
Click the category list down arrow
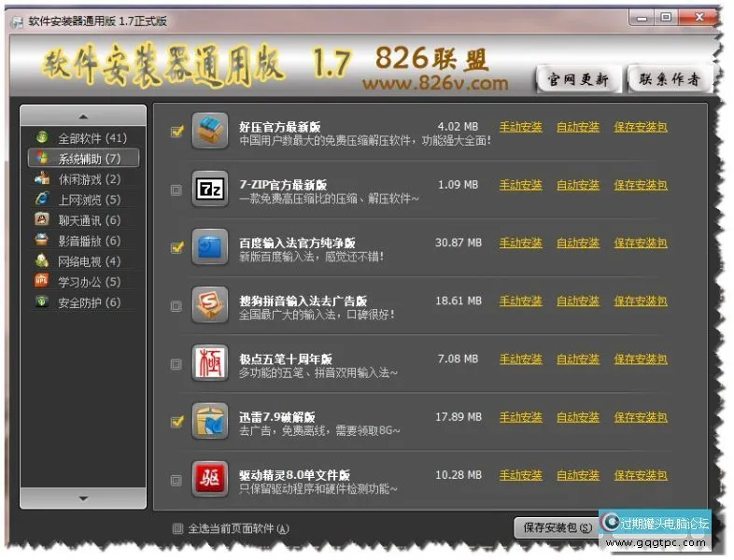(83, 498)
